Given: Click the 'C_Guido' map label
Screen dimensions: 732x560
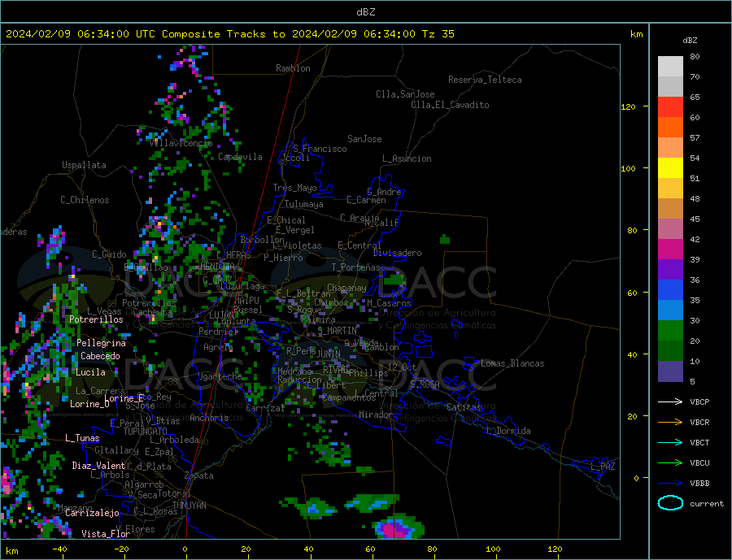Looking at the screenshot, I should (109, 254).
